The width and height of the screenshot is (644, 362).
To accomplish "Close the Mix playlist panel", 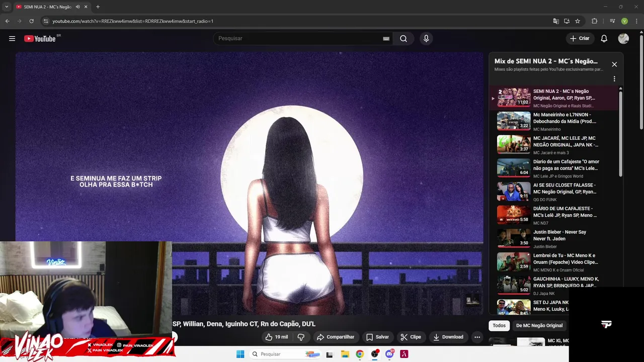I will [614, 64].
